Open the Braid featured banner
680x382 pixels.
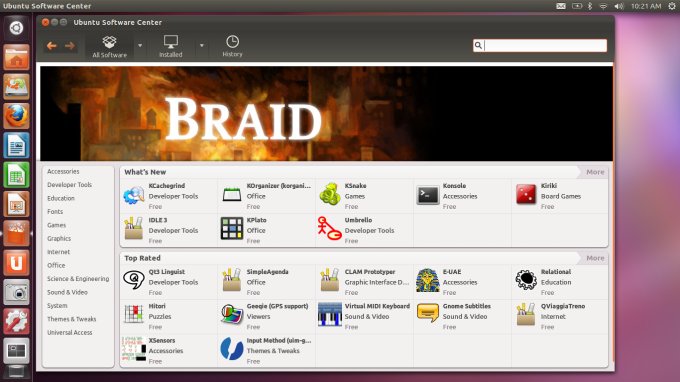click(x=327, y=113)
